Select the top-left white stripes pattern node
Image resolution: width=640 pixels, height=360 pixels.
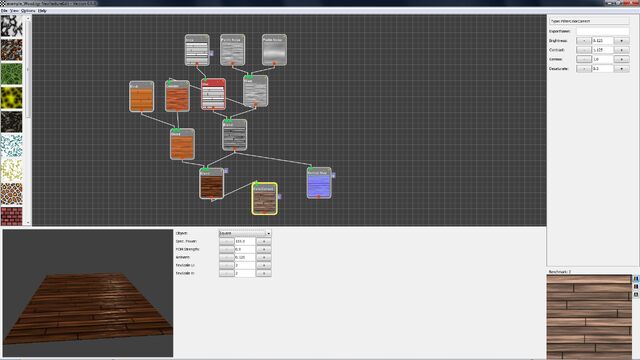click(197, 50)
